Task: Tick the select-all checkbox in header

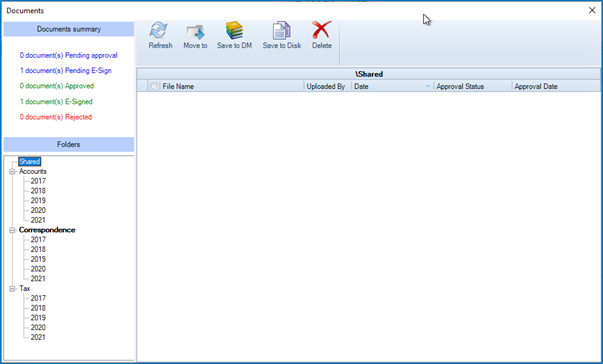Action: [153, 86]
